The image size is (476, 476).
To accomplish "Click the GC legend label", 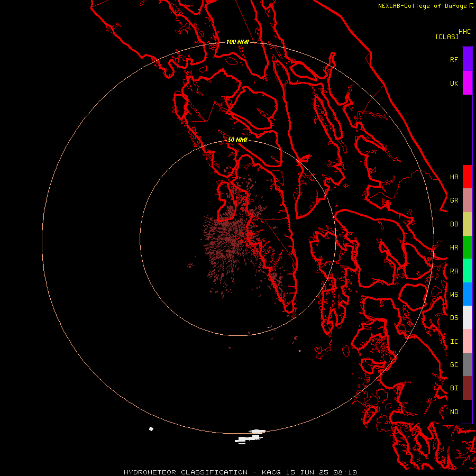I will click(x=454, y=364).
